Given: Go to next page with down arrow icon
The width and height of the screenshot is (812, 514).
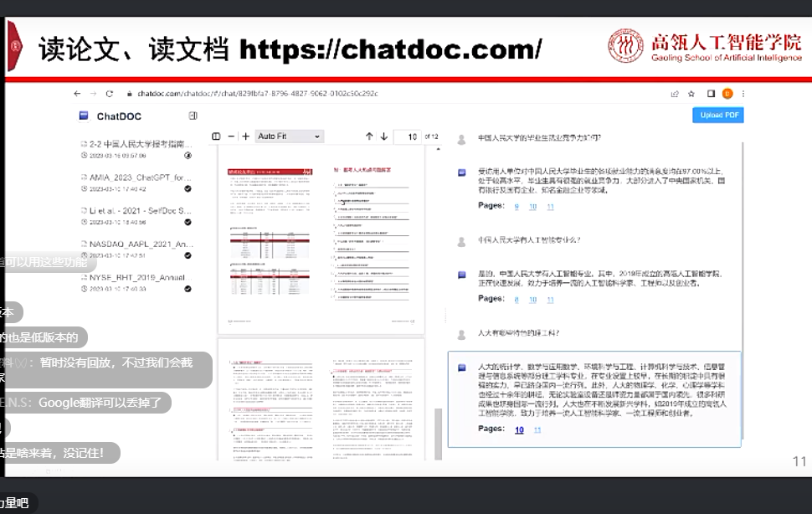Looking at the screenshot, I should tap(383, 136).
